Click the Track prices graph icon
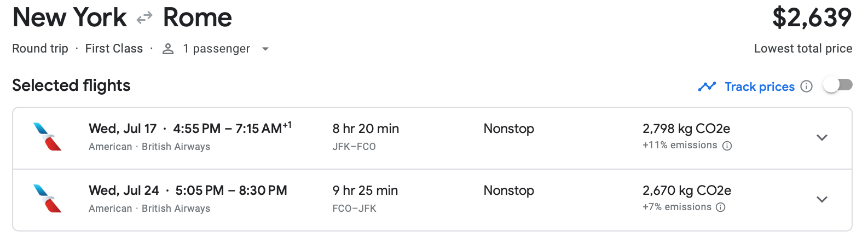This screenshot has width=868, height=243. pyautogui.click(x=707, y=86)
